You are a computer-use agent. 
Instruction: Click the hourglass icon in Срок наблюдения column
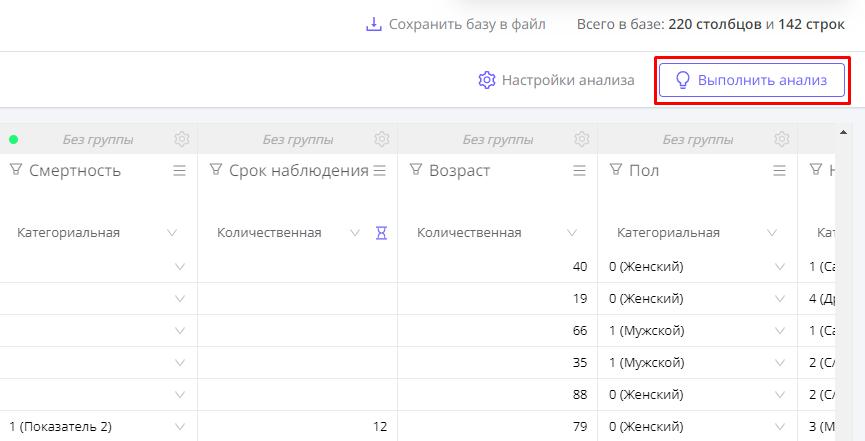[x=380, y=233]
